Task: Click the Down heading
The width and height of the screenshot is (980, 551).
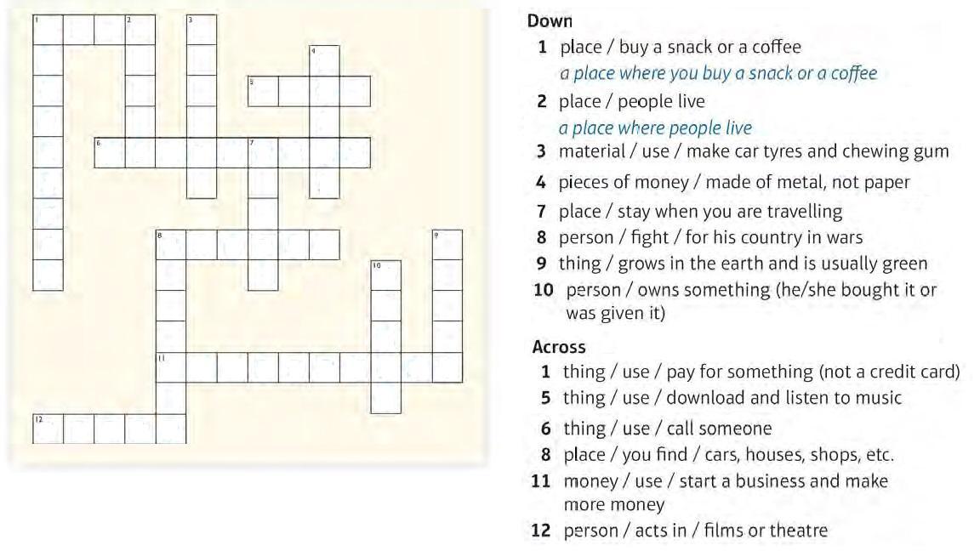Action: 550,20
